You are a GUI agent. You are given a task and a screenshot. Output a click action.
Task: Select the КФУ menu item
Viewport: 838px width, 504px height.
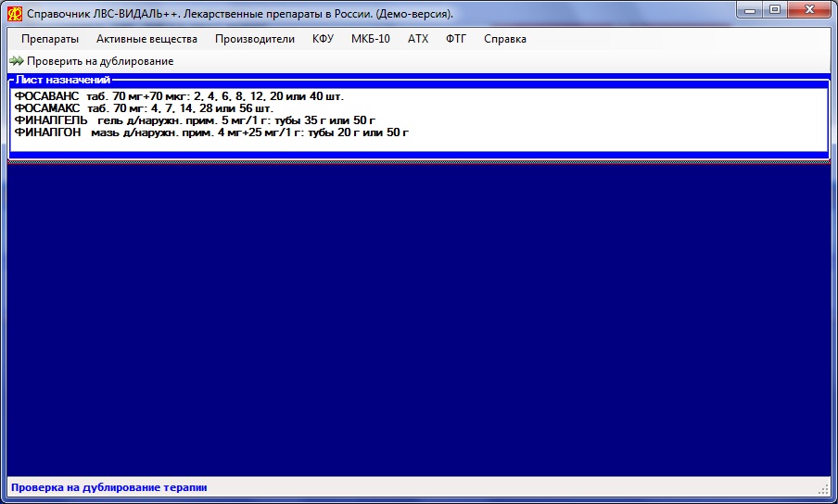click(323, 39)
